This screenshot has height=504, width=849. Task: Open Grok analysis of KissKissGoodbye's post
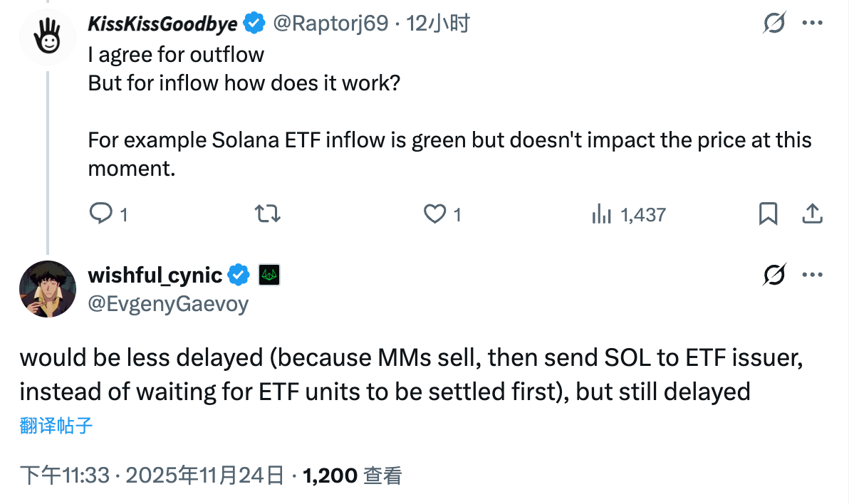[776, 22]
